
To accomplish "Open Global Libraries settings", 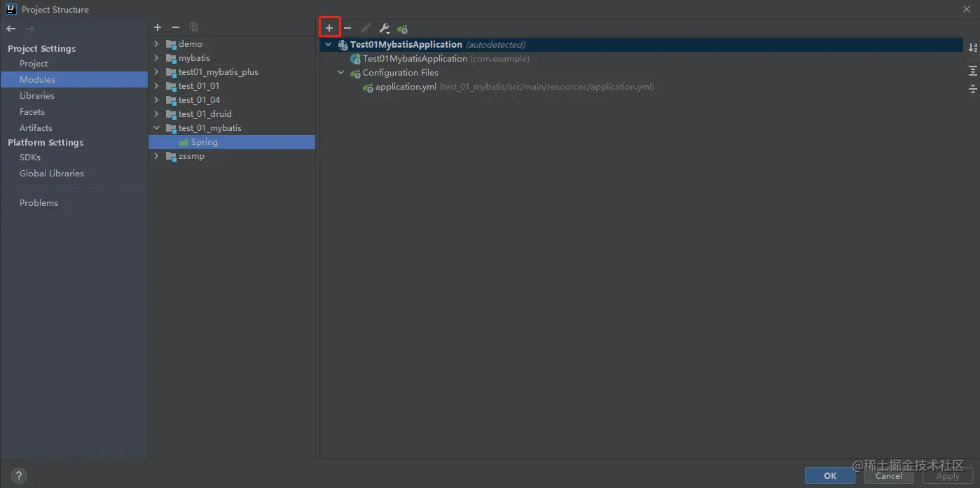I will [x=52, y=174].
